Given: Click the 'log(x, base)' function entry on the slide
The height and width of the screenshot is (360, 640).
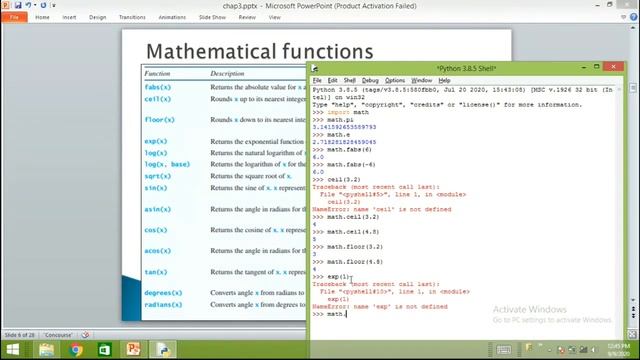Looking at the screenshot, I should [167, 164].
